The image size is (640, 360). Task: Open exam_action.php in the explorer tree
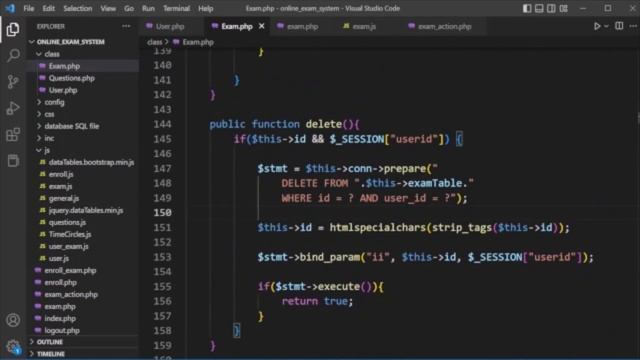point(71,294)
